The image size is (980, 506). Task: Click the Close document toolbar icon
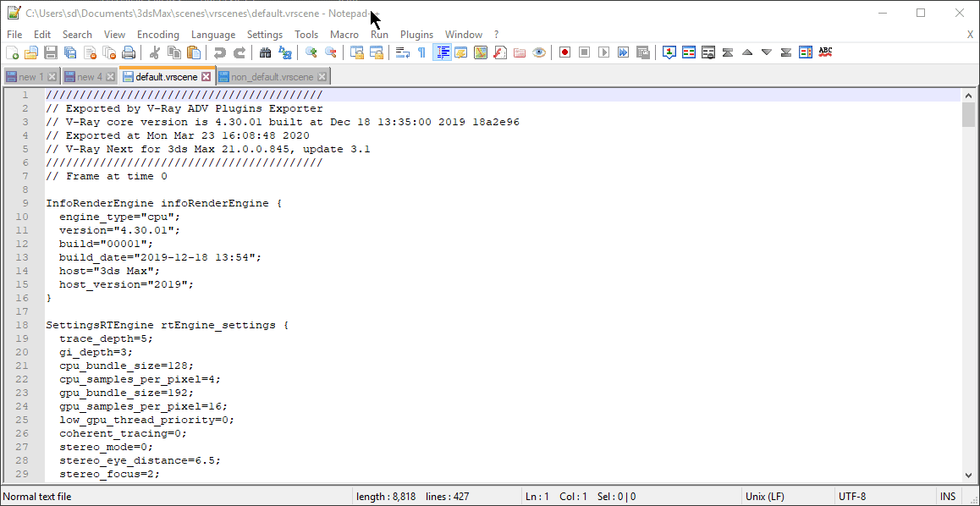(90, 52)
